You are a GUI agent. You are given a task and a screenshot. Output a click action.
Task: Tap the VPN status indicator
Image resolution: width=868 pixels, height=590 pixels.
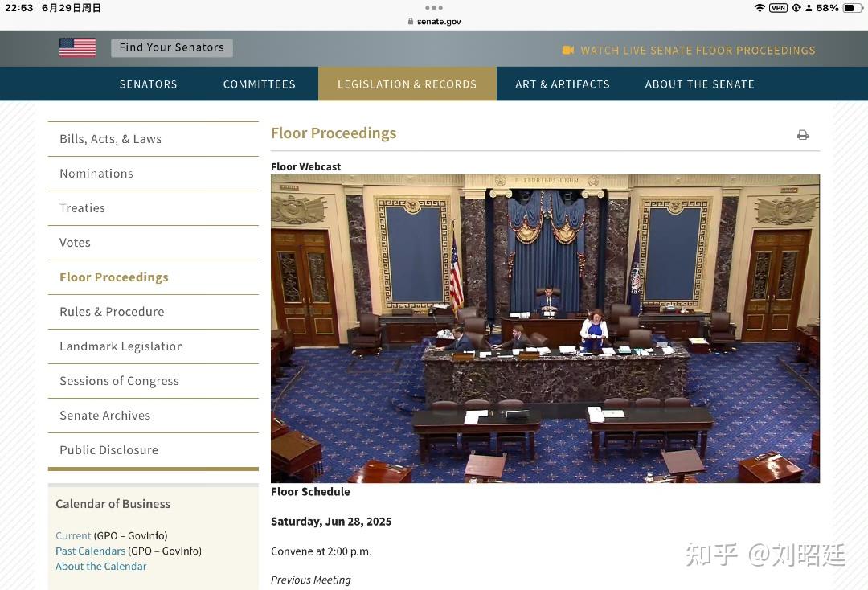tap(778, 8)
